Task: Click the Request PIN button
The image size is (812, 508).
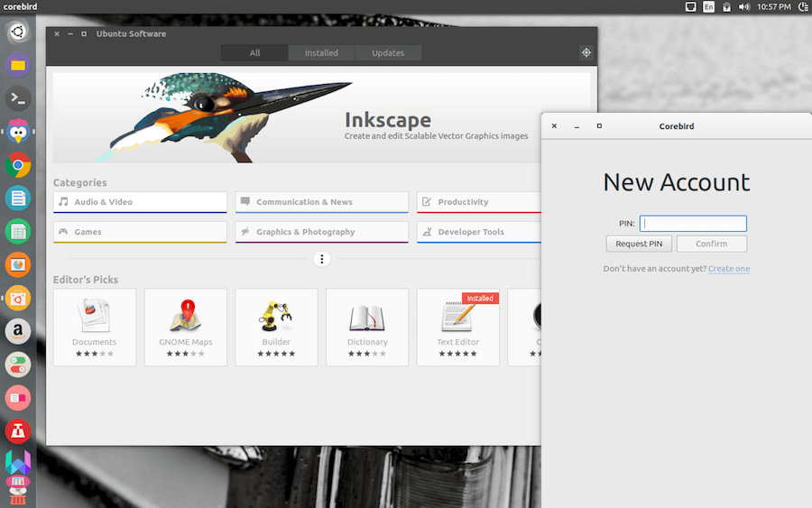Action: click(639, 244)
